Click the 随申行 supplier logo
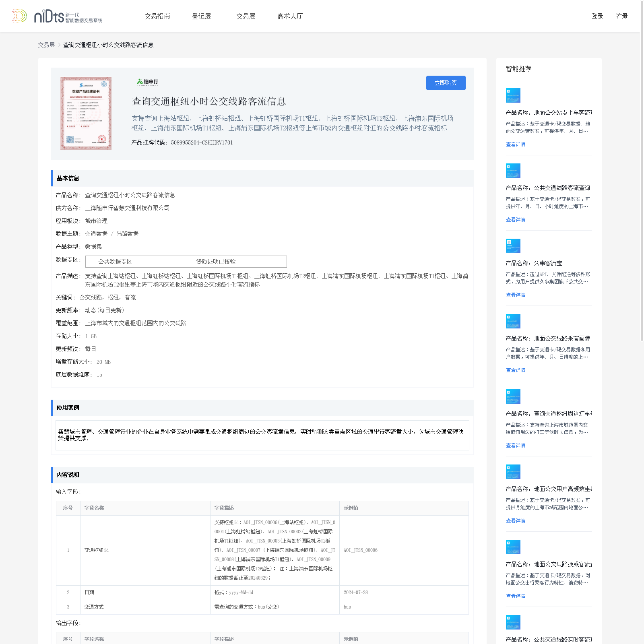Image resolution: width=644 pixels, height=644 pixels. [147, 82]
